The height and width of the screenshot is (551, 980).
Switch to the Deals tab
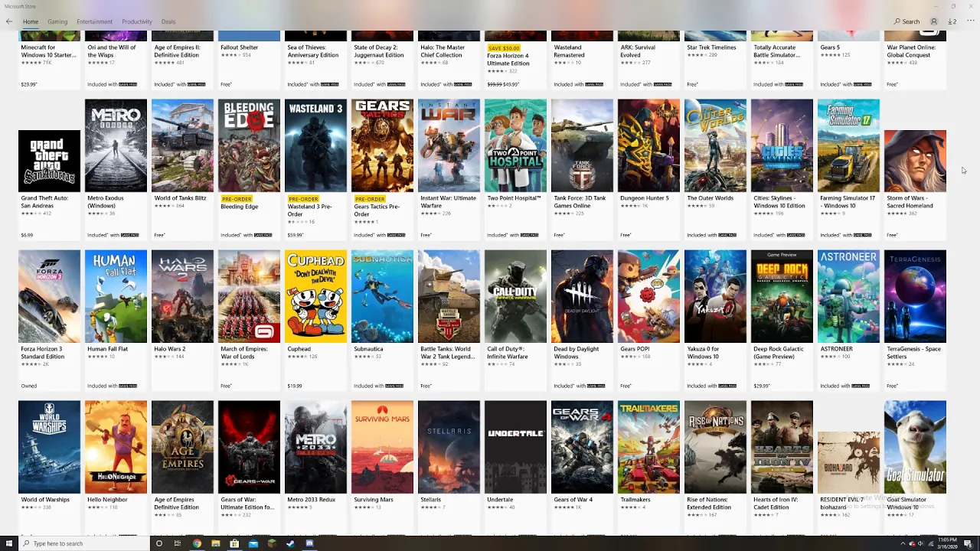pos(168,21)
